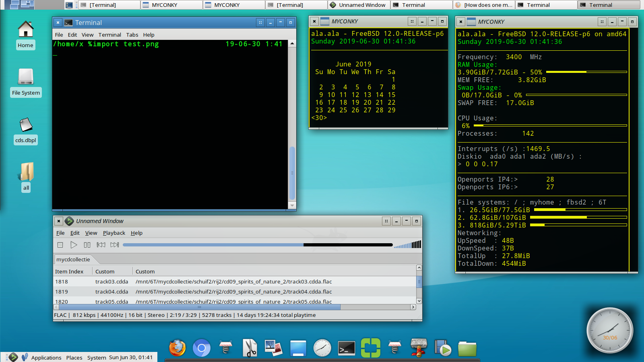Select the mycdcollectie playlist tab
Screen dimensions: 644x362
(73, 260)
